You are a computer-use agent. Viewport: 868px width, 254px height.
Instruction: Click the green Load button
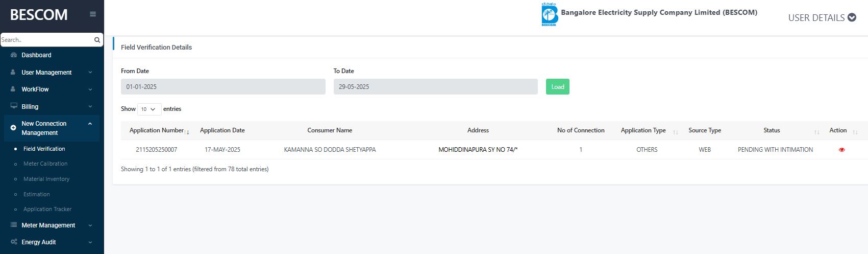[x=557, y=86]
